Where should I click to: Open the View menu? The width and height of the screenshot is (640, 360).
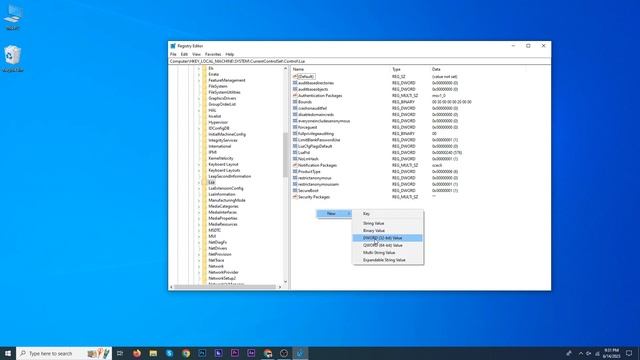(196, 54)
